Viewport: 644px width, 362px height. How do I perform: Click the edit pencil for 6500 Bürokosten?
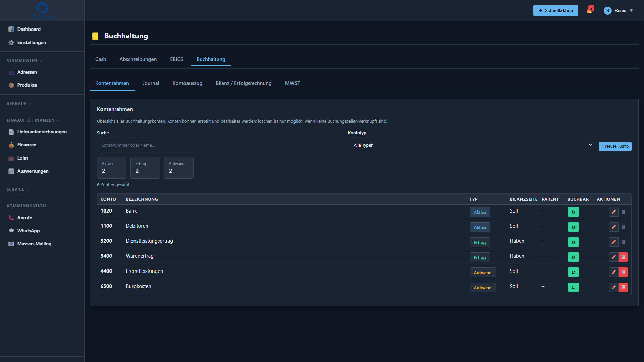(x=613, y=287)
